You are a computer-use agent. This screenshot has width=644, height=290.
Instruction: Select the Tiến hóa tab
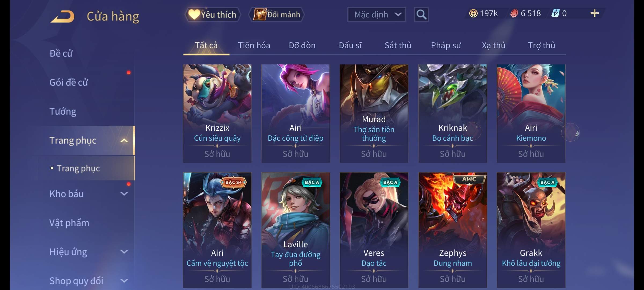click(x=254, y=45)
